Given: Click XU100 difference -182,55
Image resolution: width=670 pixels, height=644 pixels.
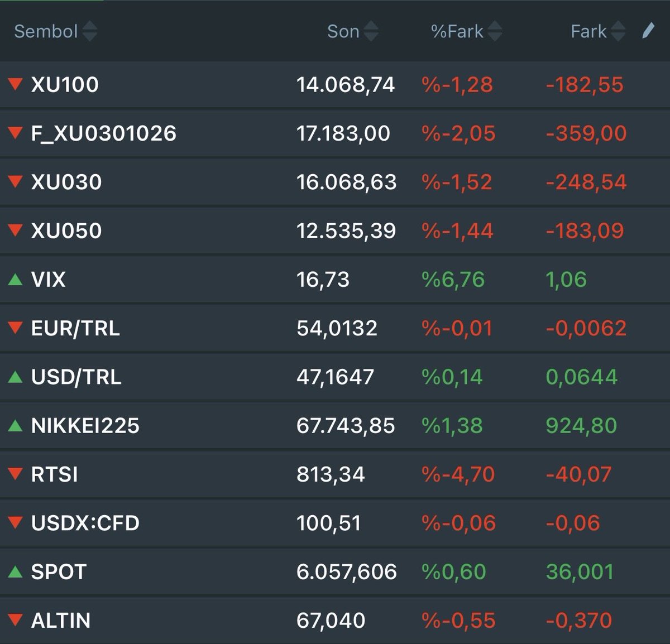Looking at the screenshot, I should 585,85.
